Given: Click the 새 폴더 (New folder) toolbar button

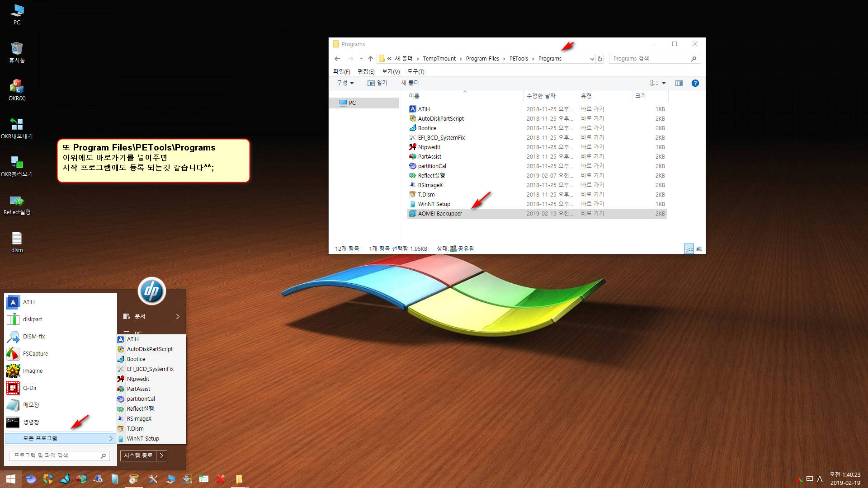Looking at the screenshot, I should coord(410,83).
